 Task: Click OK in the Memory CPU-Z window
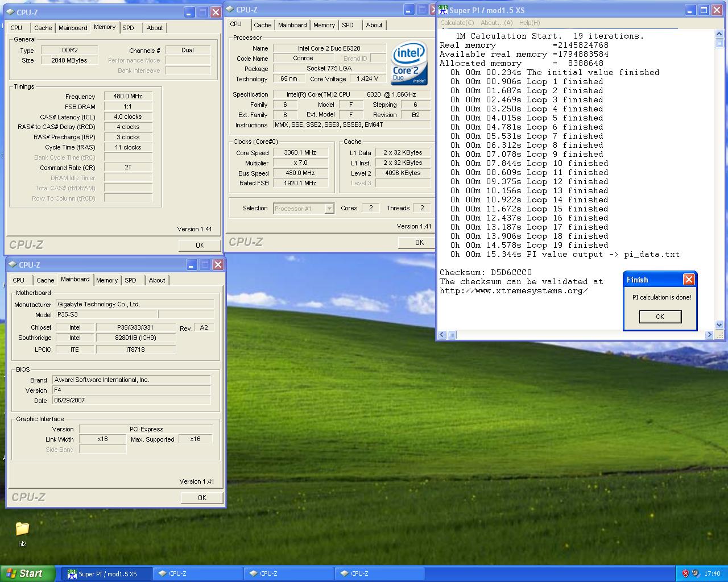click(x=200, y=245)
